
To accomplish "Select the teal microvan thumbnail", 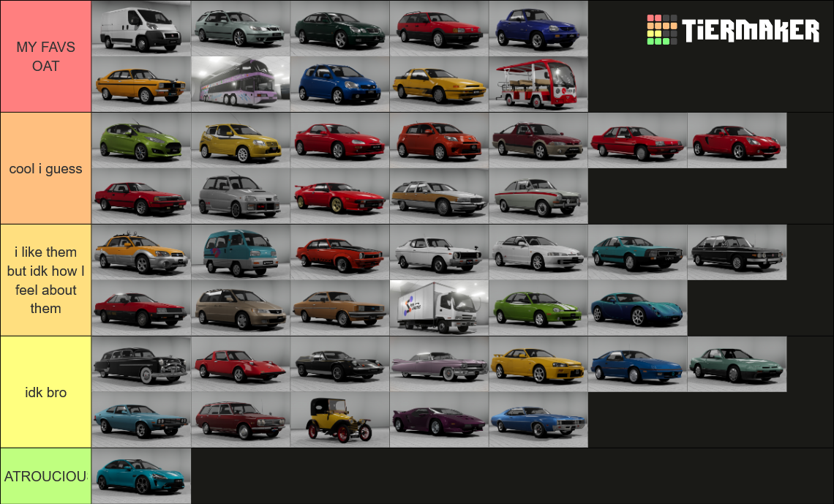I will (241, 252).
